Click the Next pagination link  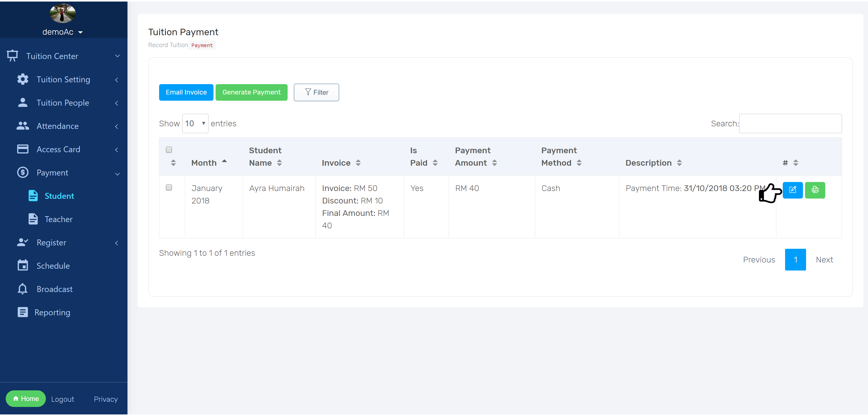coord(824,259)
